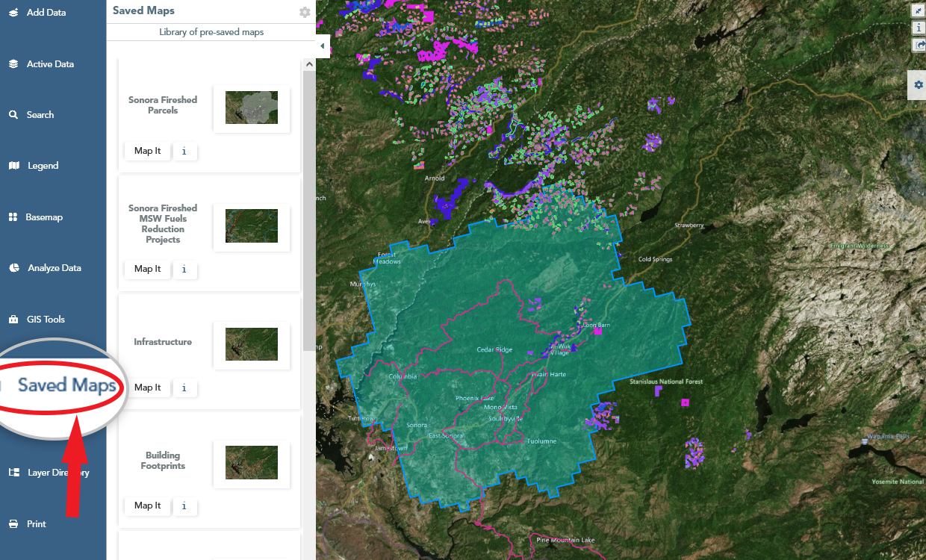Viewport: 926px width, 560px height.
Task: Click the 'Saved Maps' panel heading
Action: (143, 10)
